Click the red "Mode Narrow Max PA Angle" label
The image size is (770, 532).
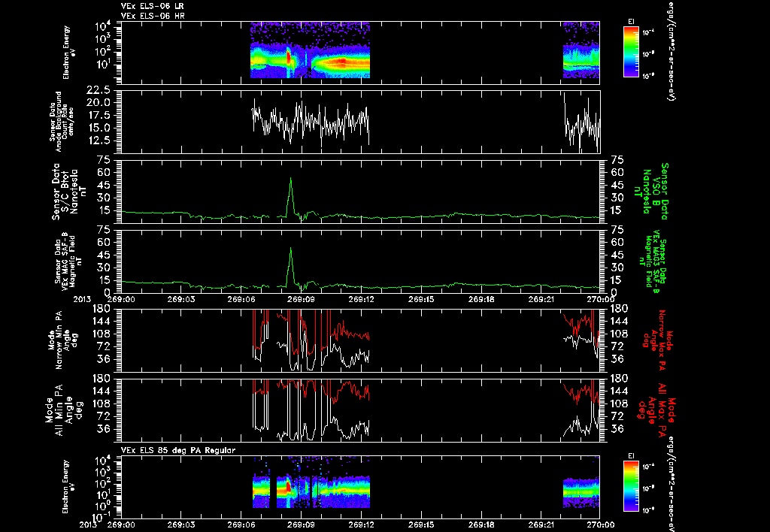[656, 340]
